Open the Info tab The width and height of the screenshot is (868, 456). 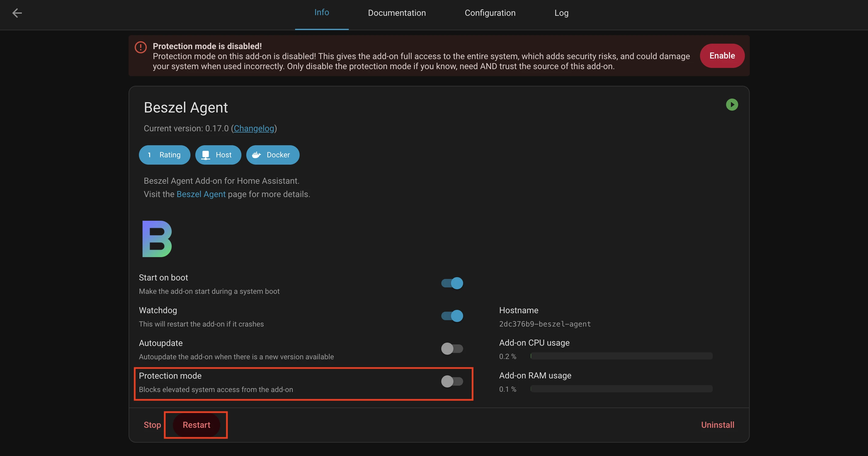pos(321,12)
